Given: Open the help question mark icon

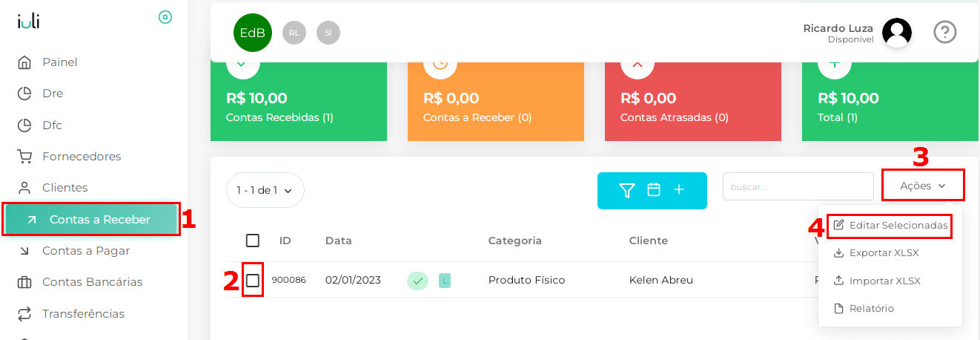Looking at the screenshot, I should pos(944,32).
